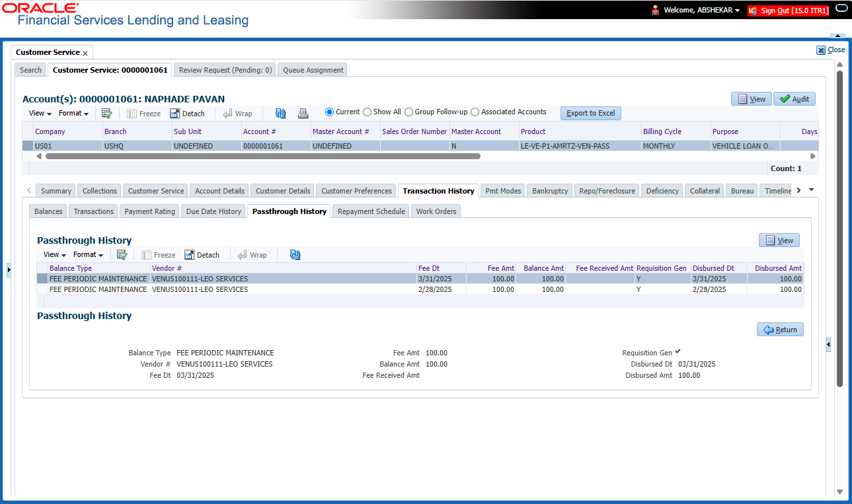The width and height of the screenshot is (852, 504).
Task: Expand the Welcome, ABSHEKAR user menu
Action: [701, 11]
